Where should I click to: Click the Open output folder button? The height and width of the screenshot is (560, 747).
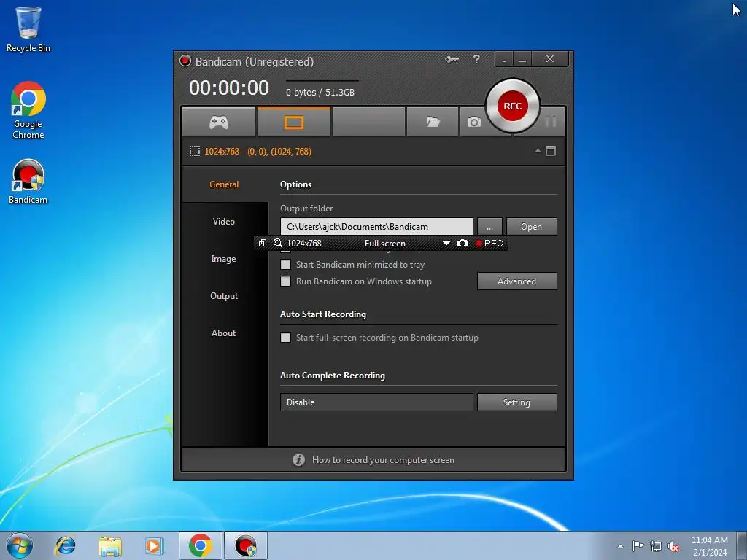pyautogui.click(x=531, y=227)
